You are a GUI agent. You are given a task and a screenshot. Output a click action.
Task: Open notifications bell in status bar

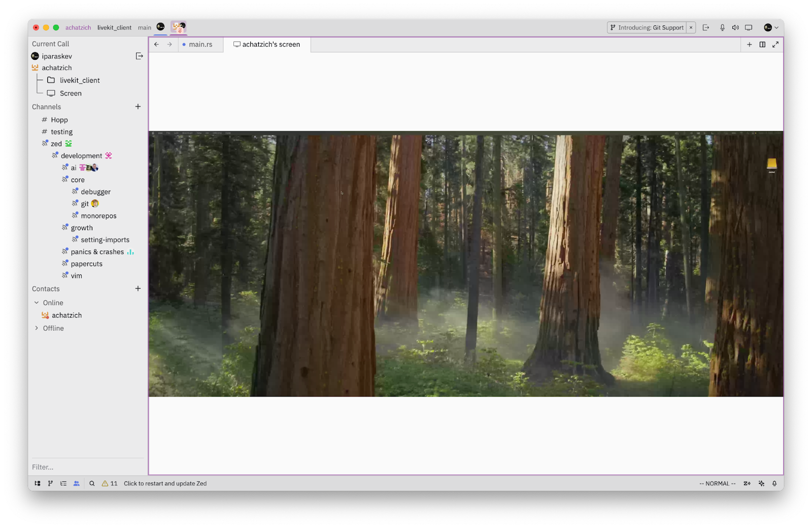[774, 483]
